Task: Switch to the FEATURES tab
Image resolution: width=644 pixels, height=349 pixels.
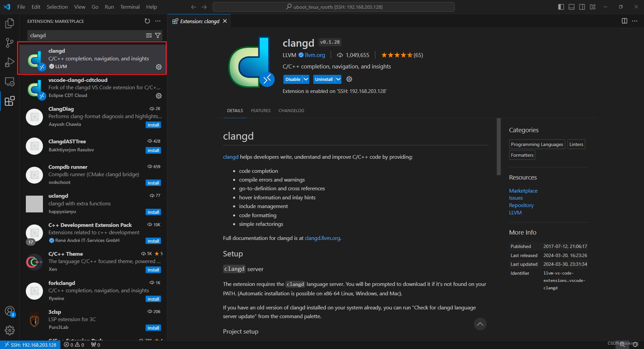Action: click(x=261, y=111)
